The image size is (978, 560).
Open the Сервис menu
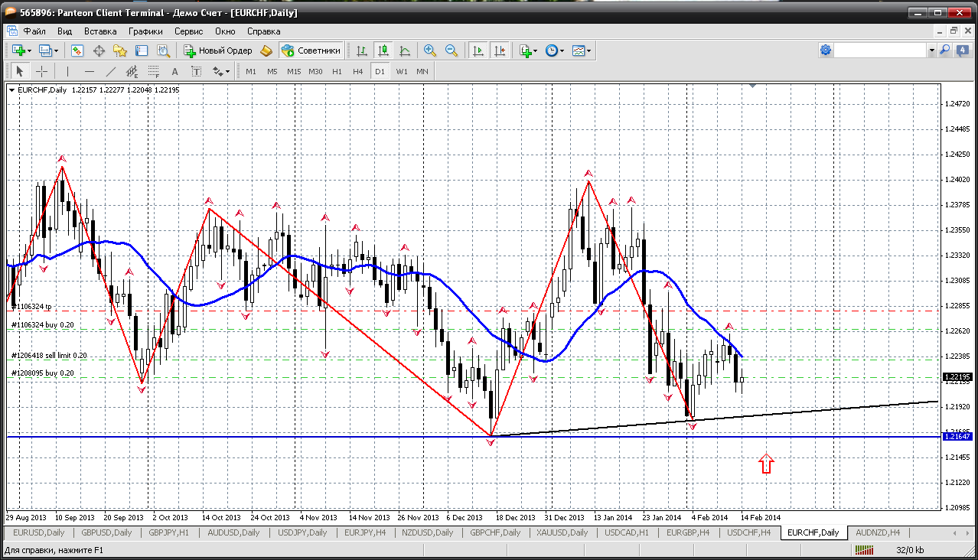(188, 31)
